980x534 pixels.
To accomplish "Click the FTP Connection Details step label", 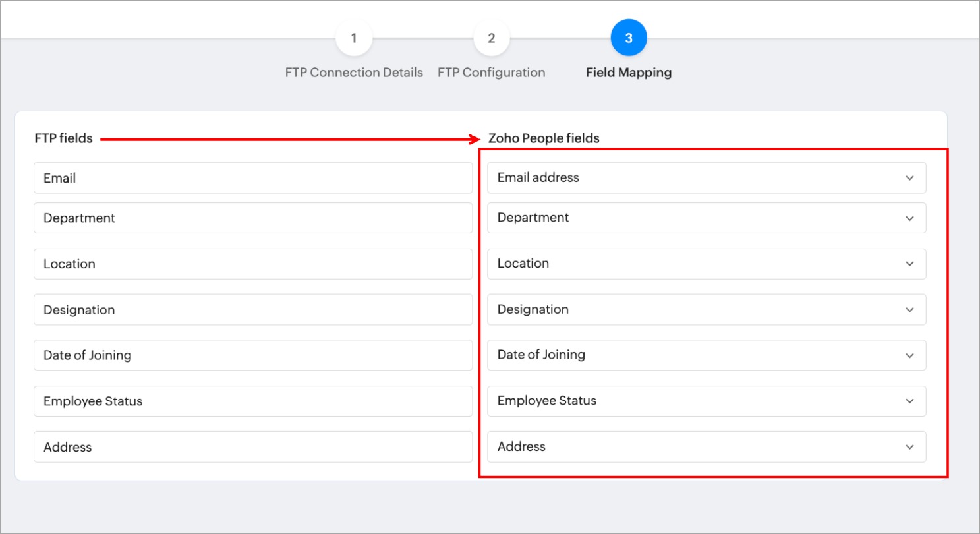I will [x=354, y=73].
